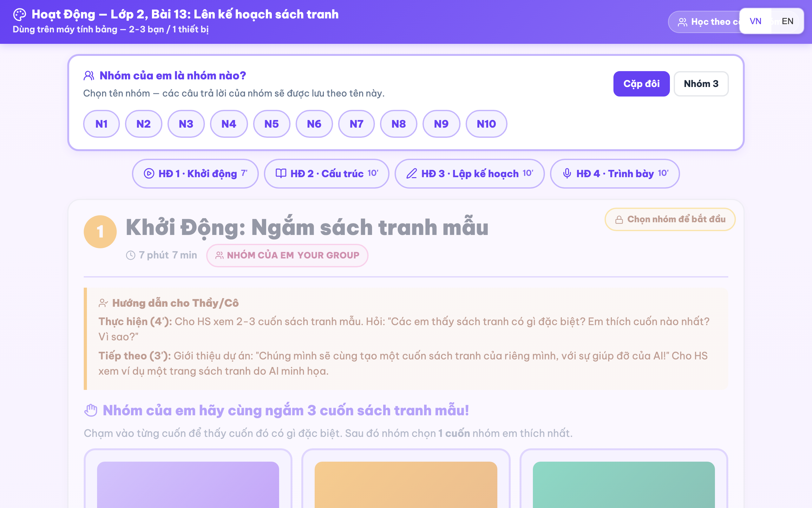Choose group N8

coord(399,124)
